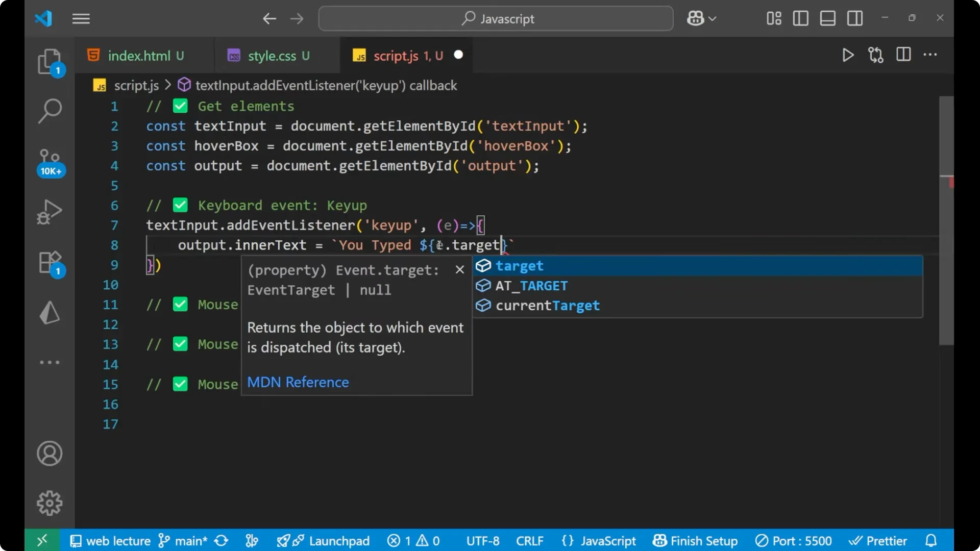The height and width of the screenshot is (551, 980).
Task: Open the addEventListener callback breadcrumb
Action: pyautogui.click(x=327, y=85)
